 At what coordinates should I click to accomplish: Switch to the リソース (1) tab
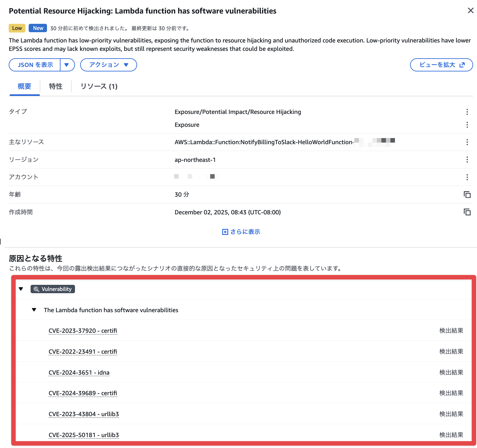click(99, 86)
